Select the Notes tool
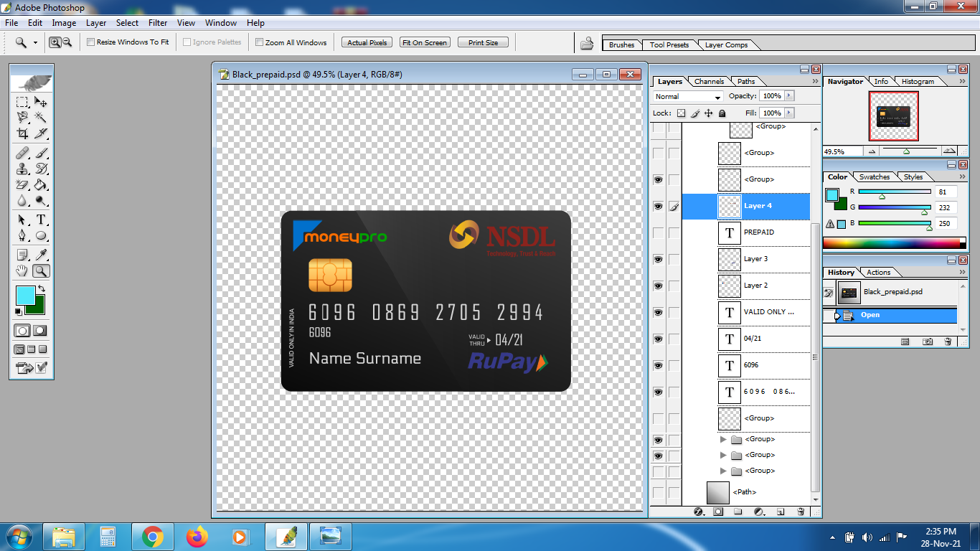 [22, 255]
